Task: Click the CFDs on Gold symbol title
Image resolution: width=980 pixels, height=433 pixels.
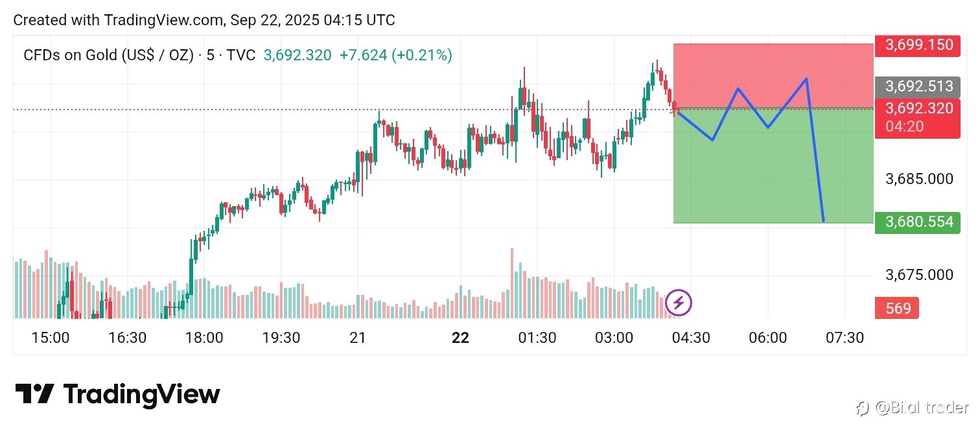Action: (108, 56)
